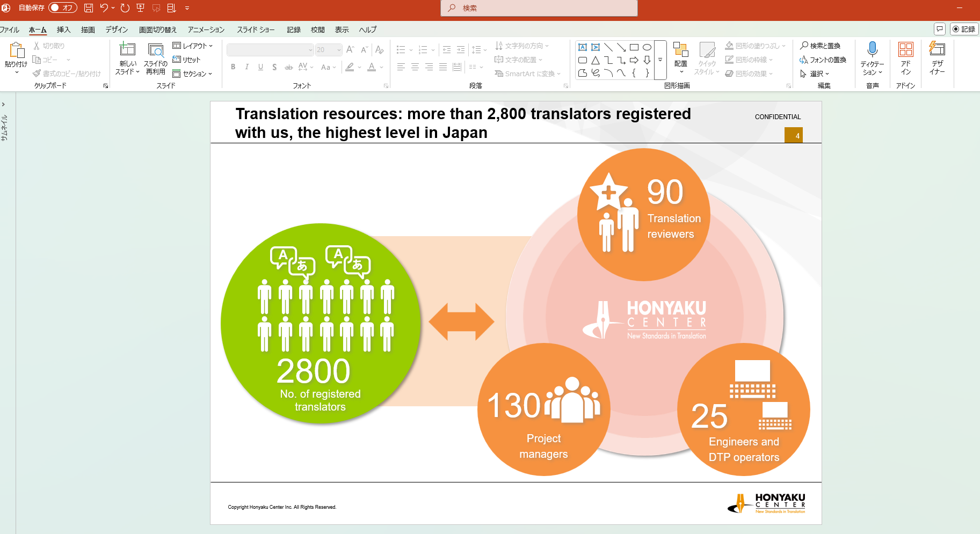
Task: Start Dictation (ディクテーション) microphone
Action: click(x=873, y=58)
